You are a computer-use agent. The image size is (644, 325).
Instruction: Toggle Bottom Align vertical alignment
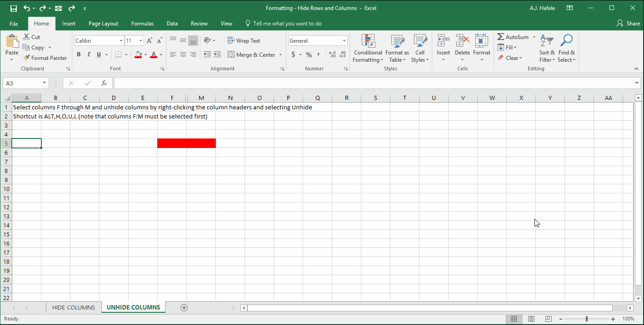pos(193,40)
